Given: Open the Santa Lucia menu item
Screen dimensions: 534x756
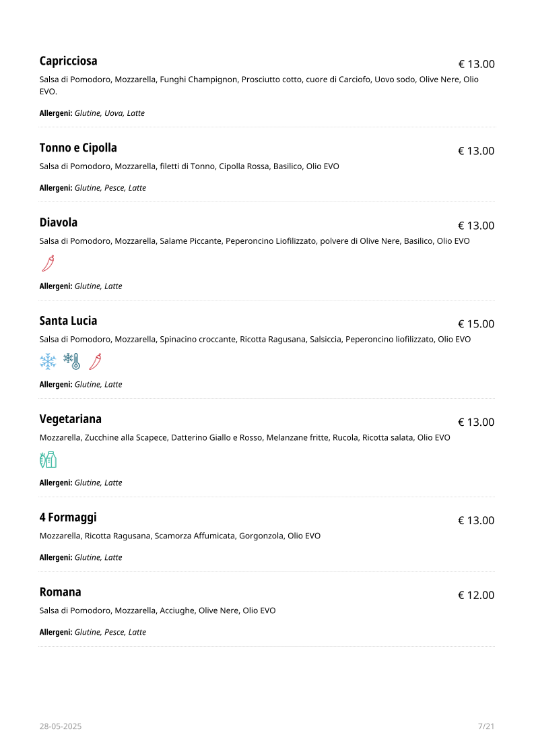Looking at the screenshot, I should pos(69,321).
